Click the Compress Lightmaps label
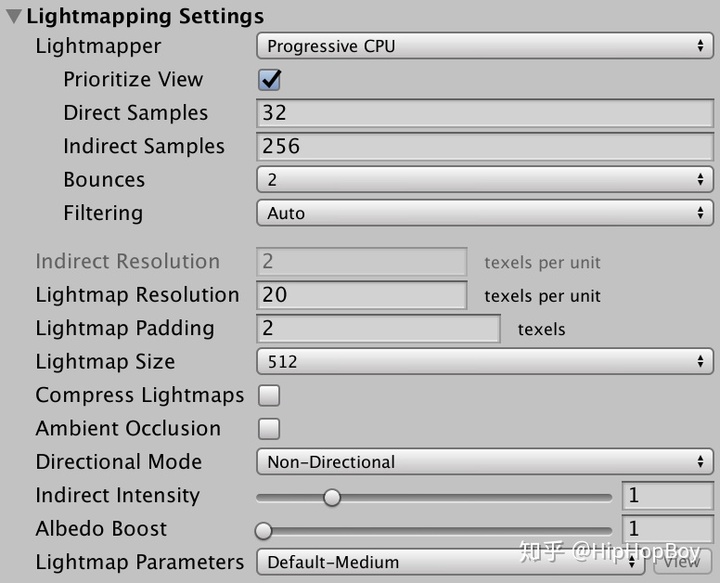The height and width of the screenshot is (583, 720). [140, 396]
